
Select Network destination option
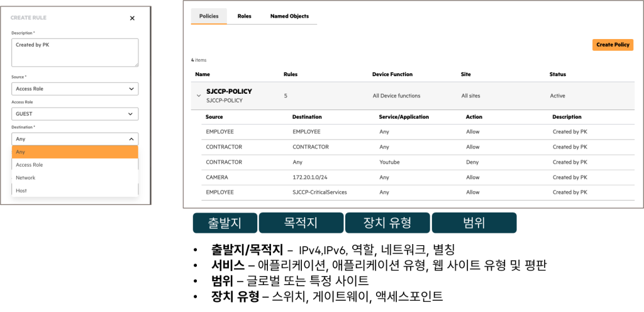[75, 178]
